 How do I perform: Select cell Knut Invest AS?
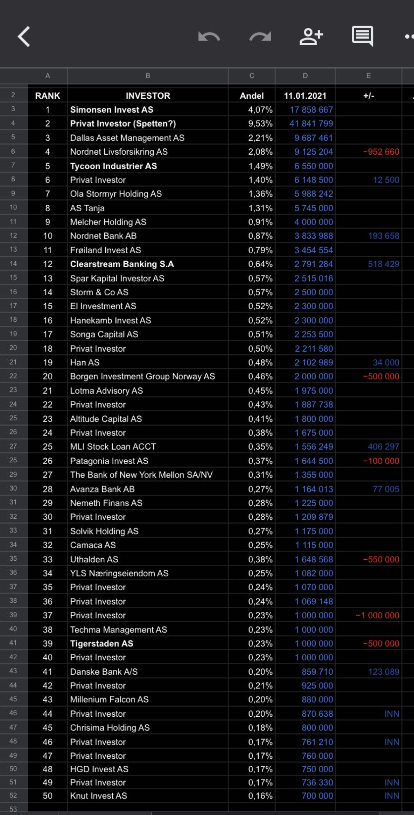pos(148,796)
